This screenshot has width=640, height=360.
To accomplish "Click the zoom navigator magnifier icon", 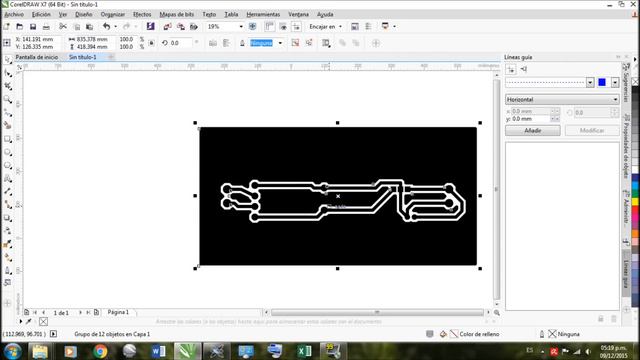I will (x=497, y=313).
